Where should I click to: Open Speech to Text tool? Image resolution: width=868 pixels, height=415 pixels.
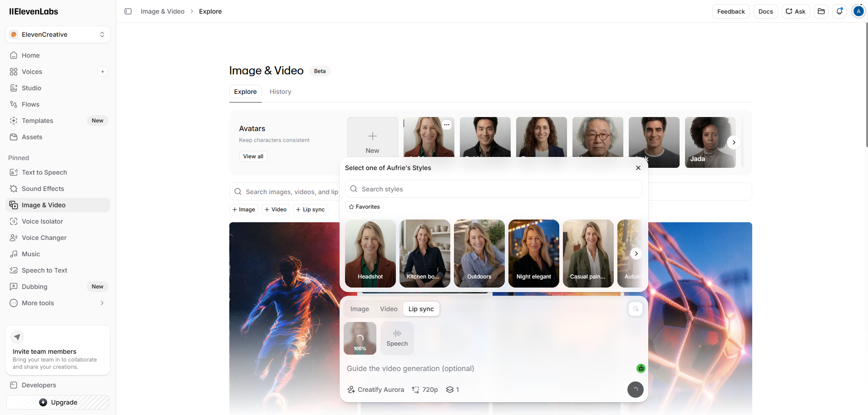click(x=58, y=270)
